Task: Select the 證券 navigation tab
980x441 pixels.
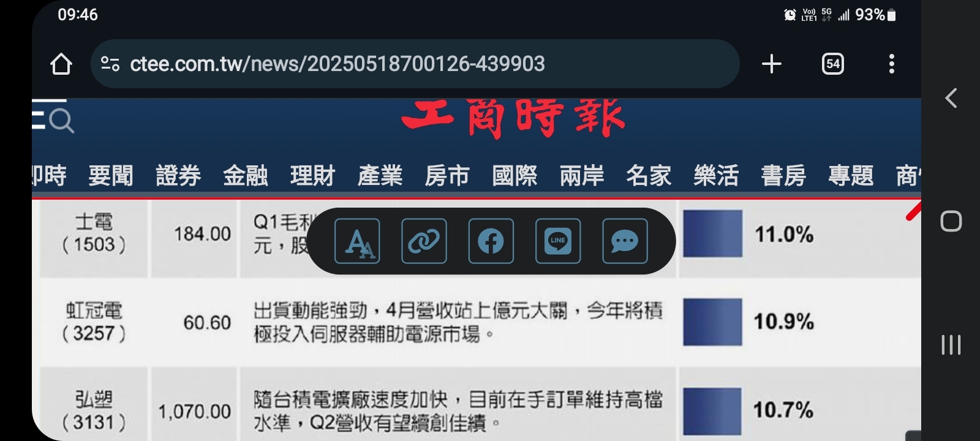Action: [178, 176]
